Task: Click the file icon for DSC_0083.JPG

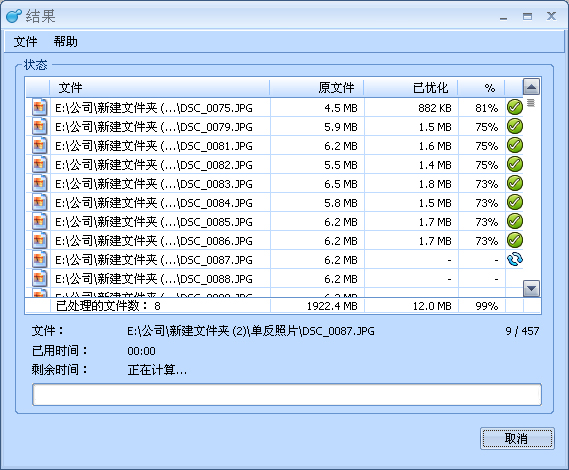Action: (x=40, y=183)
